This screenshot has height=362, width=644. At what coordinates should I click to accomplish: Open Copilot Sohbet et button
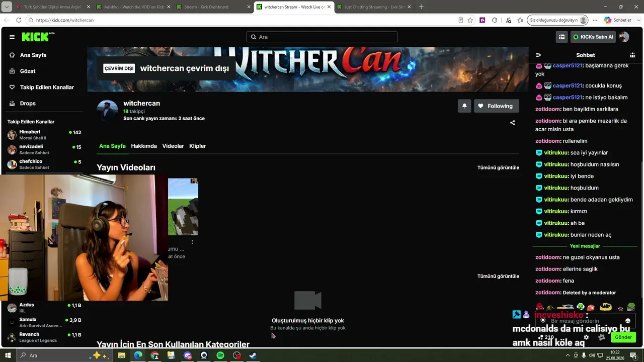(x=618, y=20)
